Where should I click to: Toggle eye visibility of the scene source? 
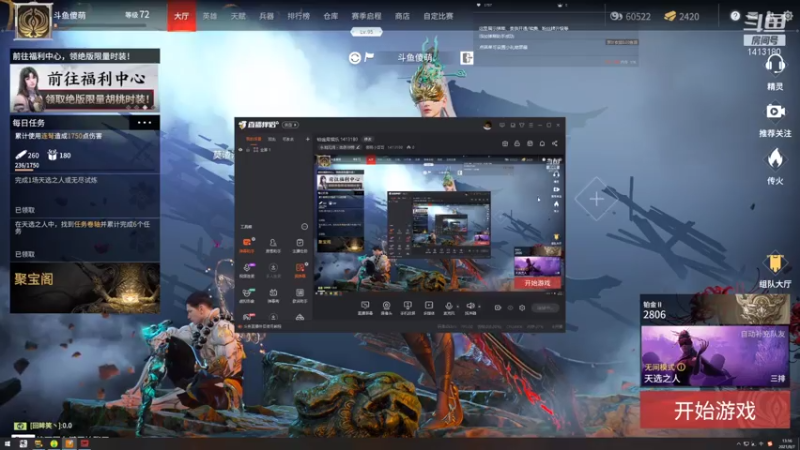[241, 150]
